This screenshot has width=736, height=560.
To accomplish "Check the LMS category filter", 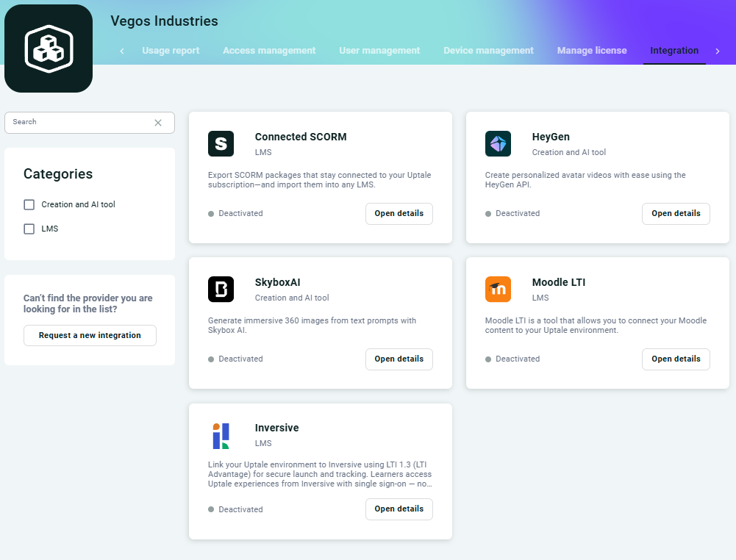I will pyautogui.click(x=29, y=229).
